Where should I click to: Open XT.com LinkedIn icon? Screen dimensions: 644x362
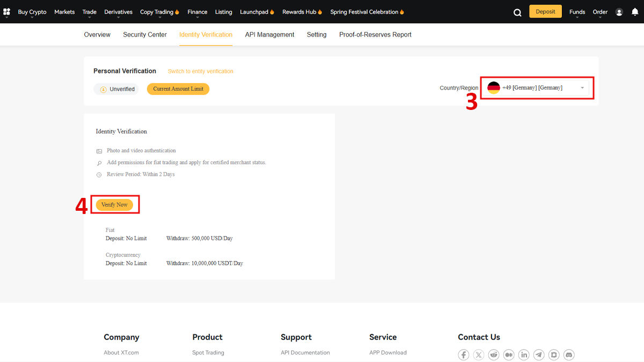pos(524,354)
